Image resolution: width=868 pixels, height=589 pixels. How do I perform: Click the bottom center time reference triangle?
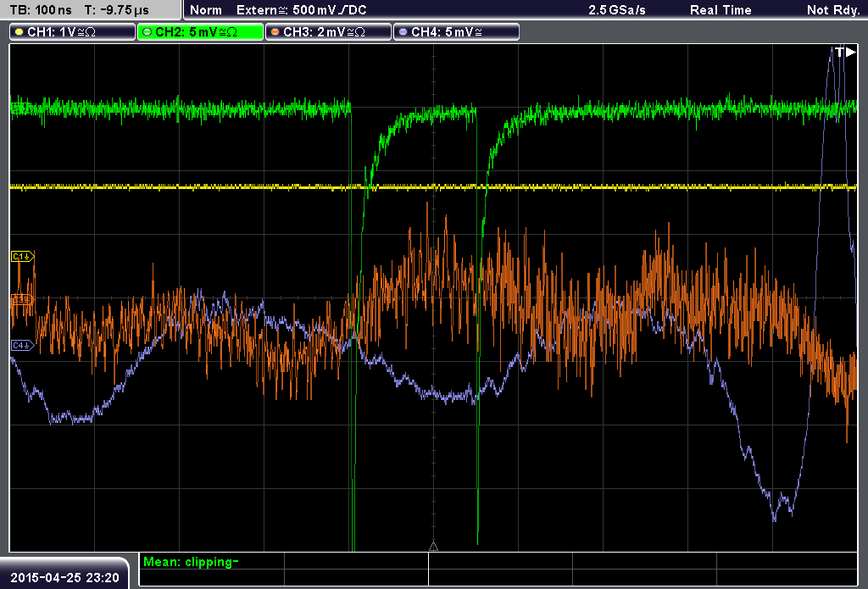pyautogui.click(x=433, y=547)
